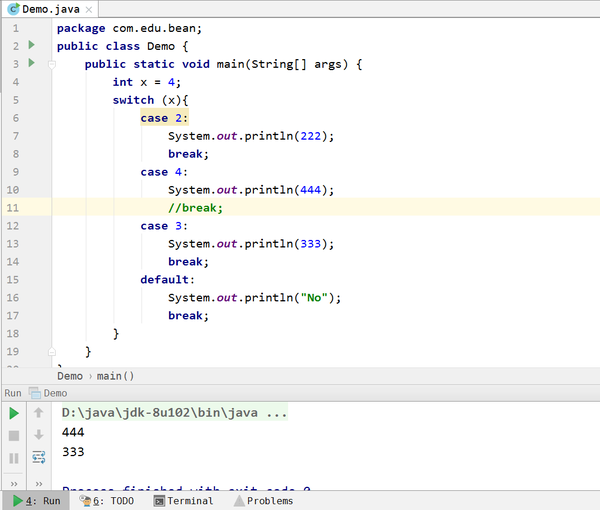Open the 4: Run tool window tab
Image resolution: width=600 pixels, height=510 pixels.
tap(36, 501)
